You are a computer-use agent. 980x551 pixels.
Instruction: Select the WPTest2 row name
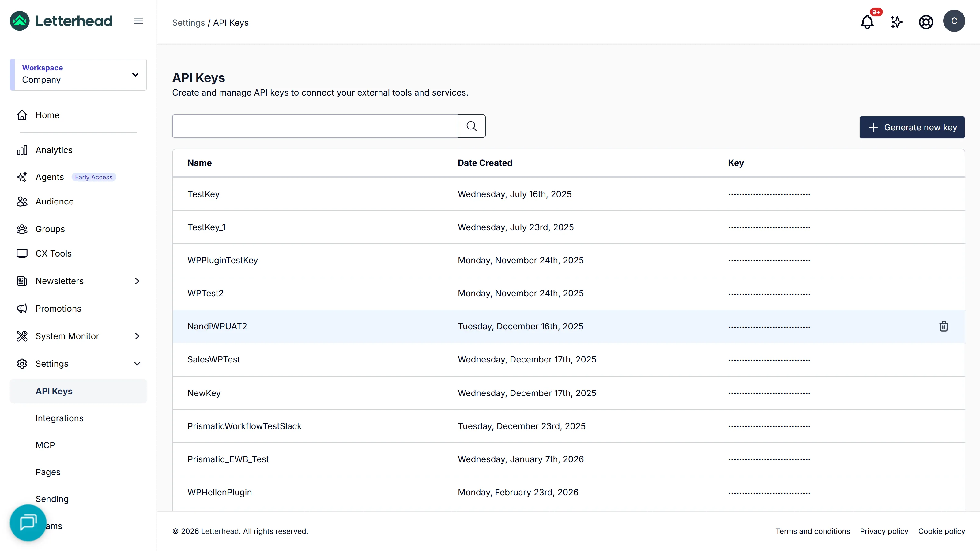(x=205, y=294)
